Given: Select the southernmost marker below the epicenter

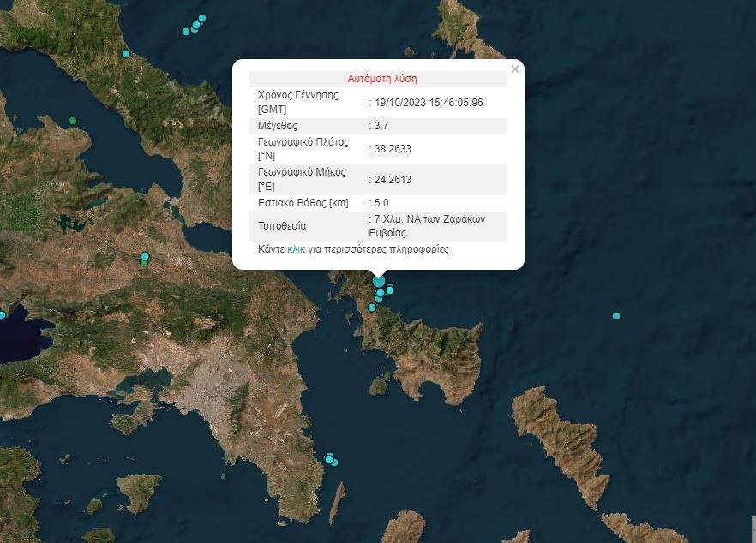Looking at the screenshot, I should (x=372, y=307).
